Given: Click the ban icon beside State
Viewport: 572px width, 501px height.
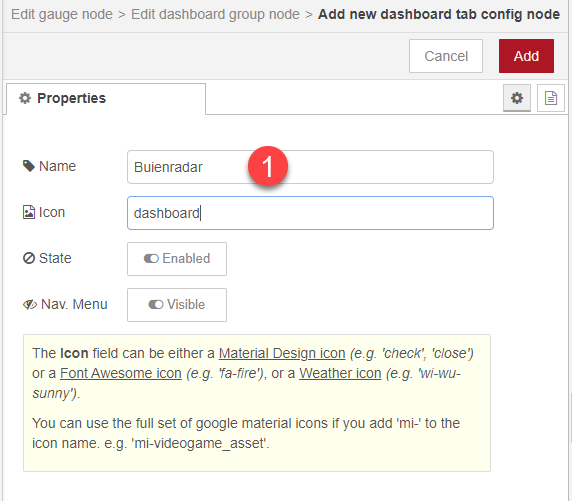Looking at the screenshot, I should click(x=29, y=258).
